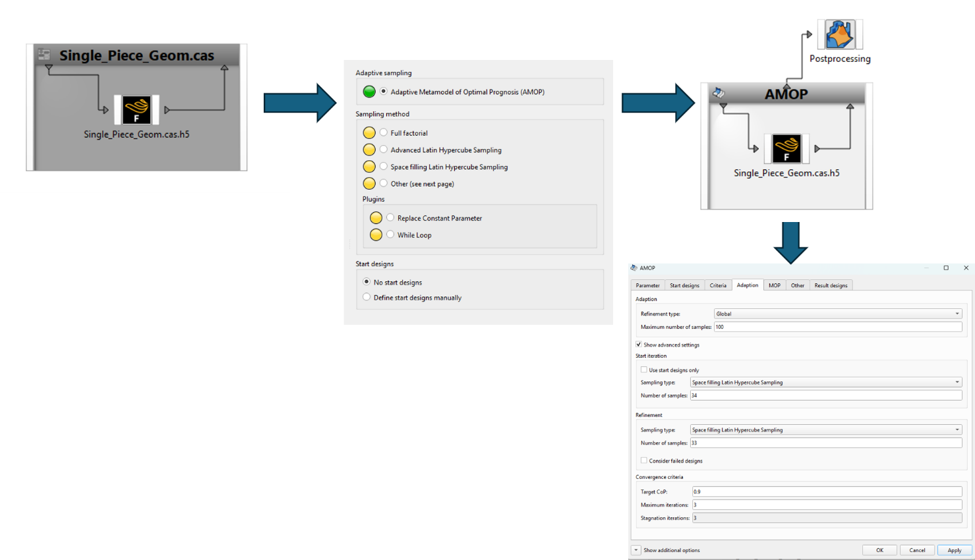
Task: Click Refinement Number of samples field
Action: click(x=826, y=443)
